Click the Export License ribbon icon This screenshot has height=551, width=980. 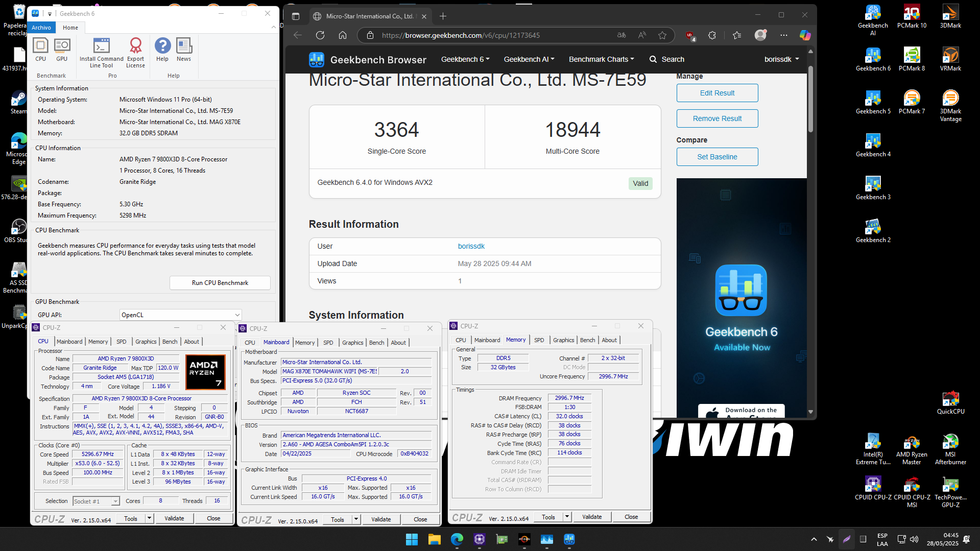click(x=135, y=53)
